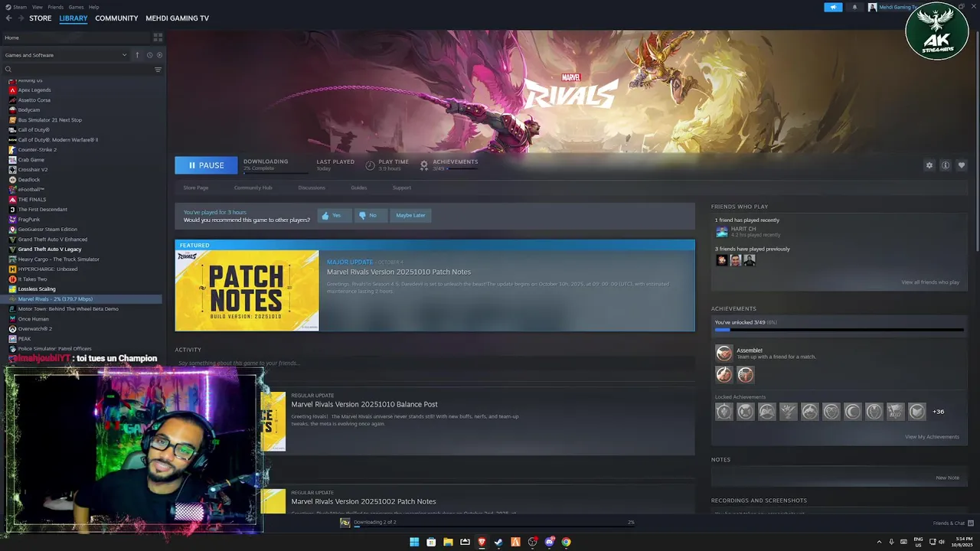Go to the COMMUNITY tab
This screenshot has width=980, height=551.
(116, 18)
